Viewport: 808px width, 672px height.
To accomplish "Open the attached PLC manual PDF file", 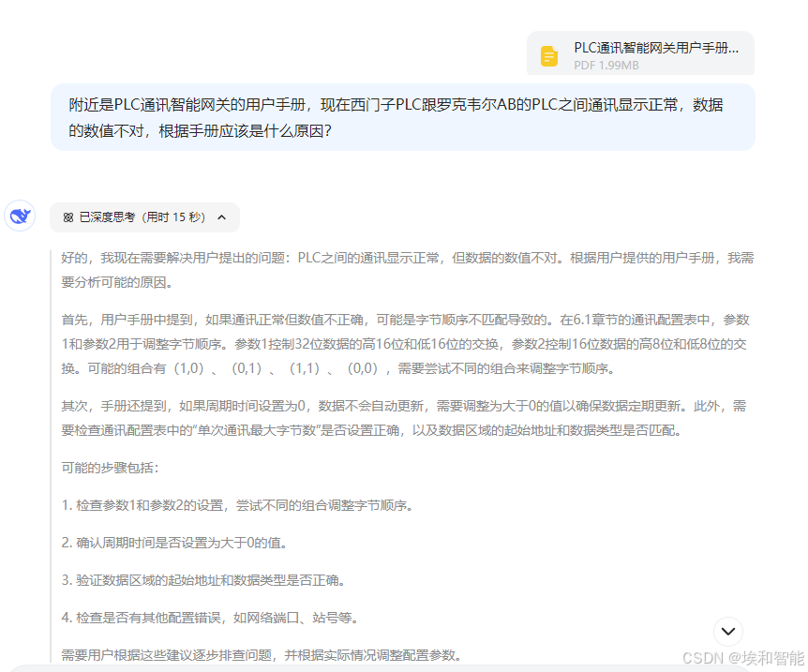I will coord(640,53).
